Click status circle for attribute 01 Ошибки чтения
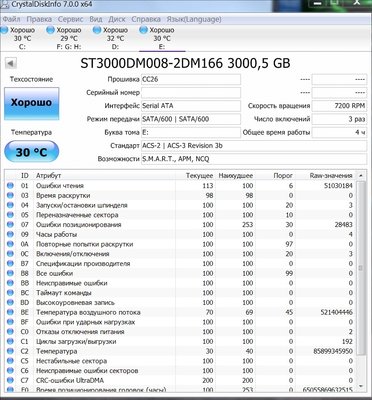Viewport: 372px width, 400px height. pos(10,185)
